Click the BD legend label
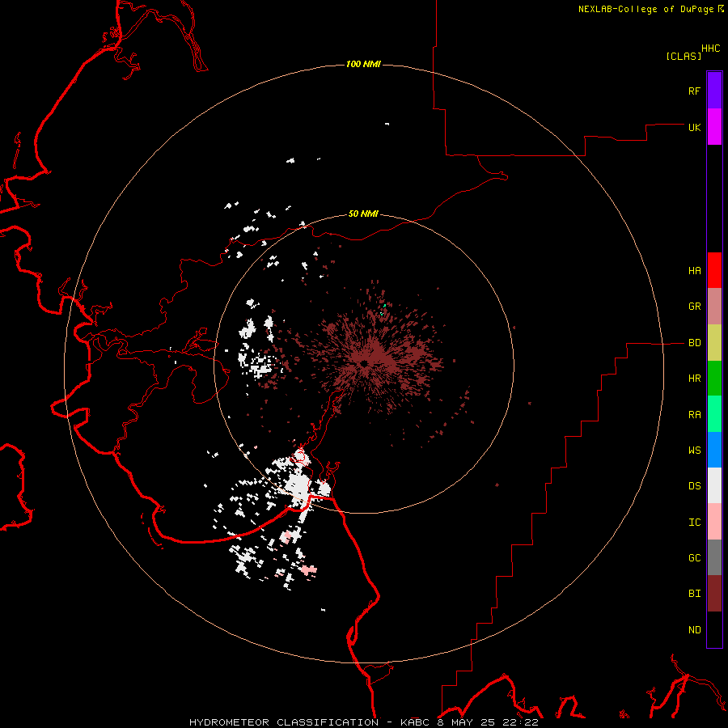This screenshot has width=728, height=728. click(x=694, y=343)
